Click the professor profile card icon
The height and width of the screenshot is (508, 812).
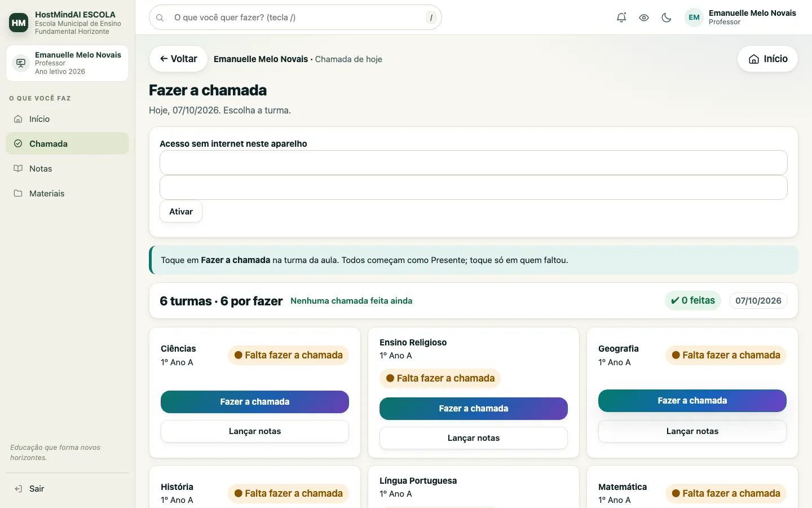pyautogui.click(x=21, y=63)
